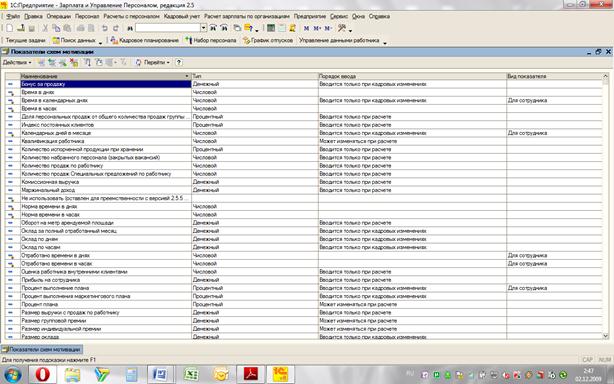Viewport: 614px width, 384px height.
Task: Select row Маржинальный доход
Action: [x=303, y=190]
